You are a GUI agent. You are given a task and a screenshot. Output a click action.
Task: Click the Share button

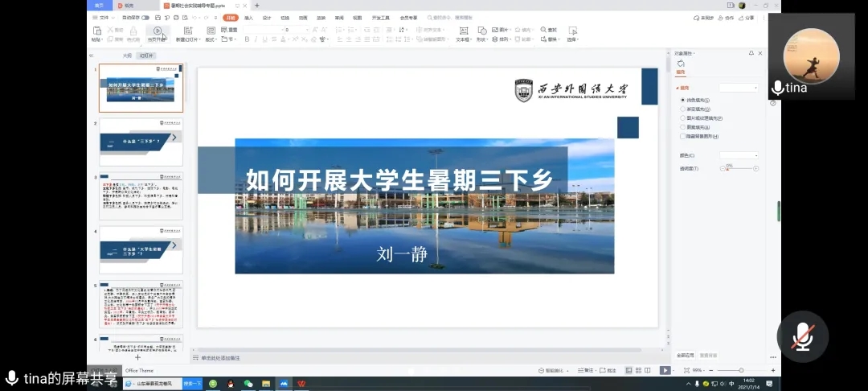(x=747, y=17)
